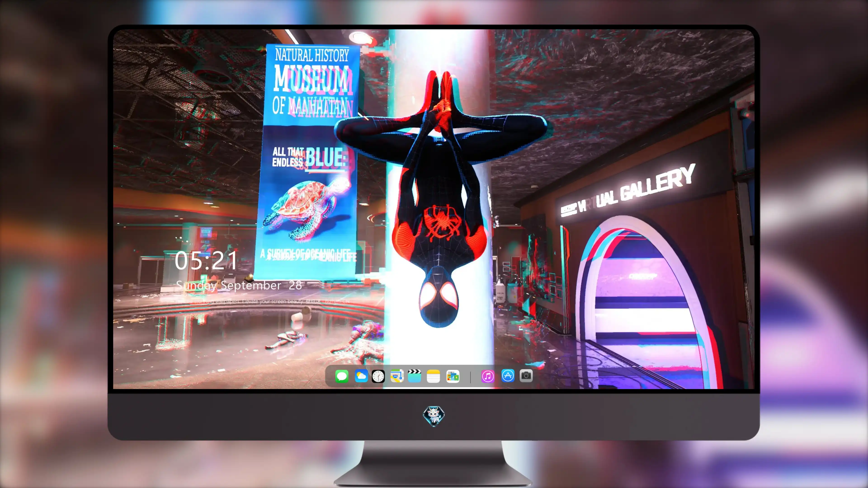Launch the Videos clapperboard app
868x488 pixels.
(x=415, y=376)
